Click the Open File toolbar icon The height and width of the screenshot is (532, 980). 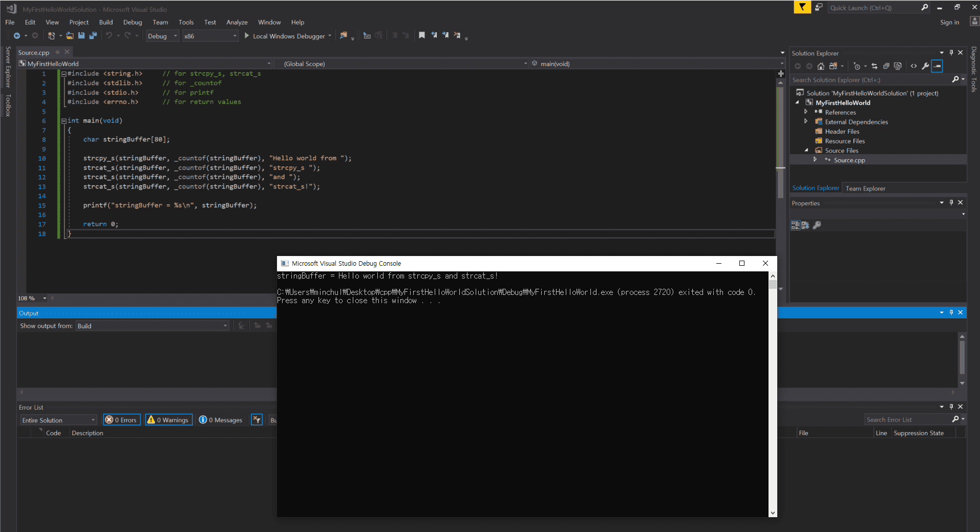70,36
